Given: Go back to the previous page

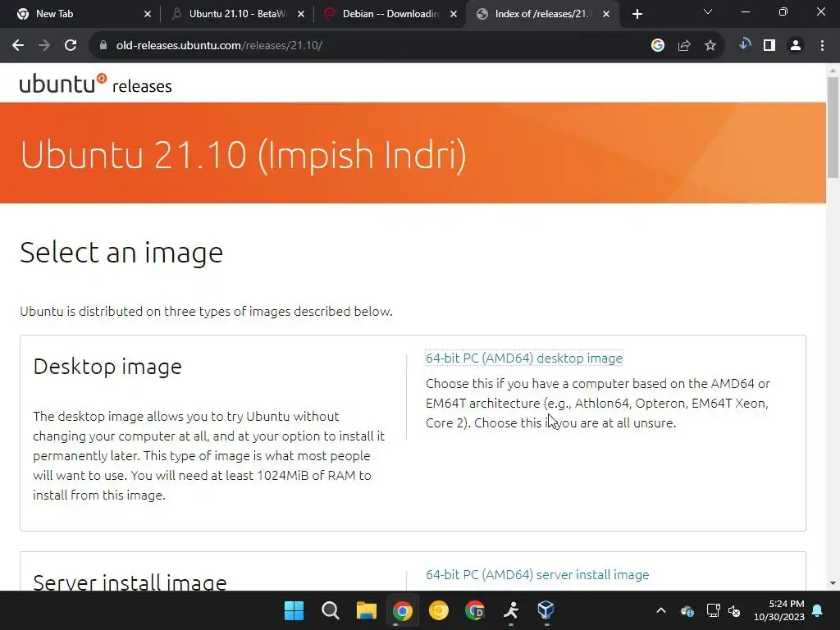Looking at the screenshot, I should (x=18, y=46).
